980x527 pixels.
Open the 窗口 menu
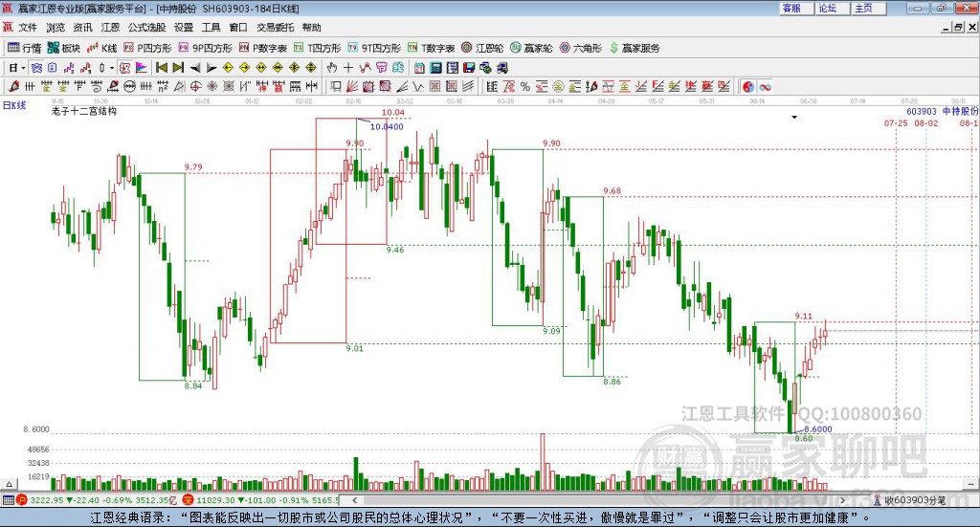(x=238, y=28)
